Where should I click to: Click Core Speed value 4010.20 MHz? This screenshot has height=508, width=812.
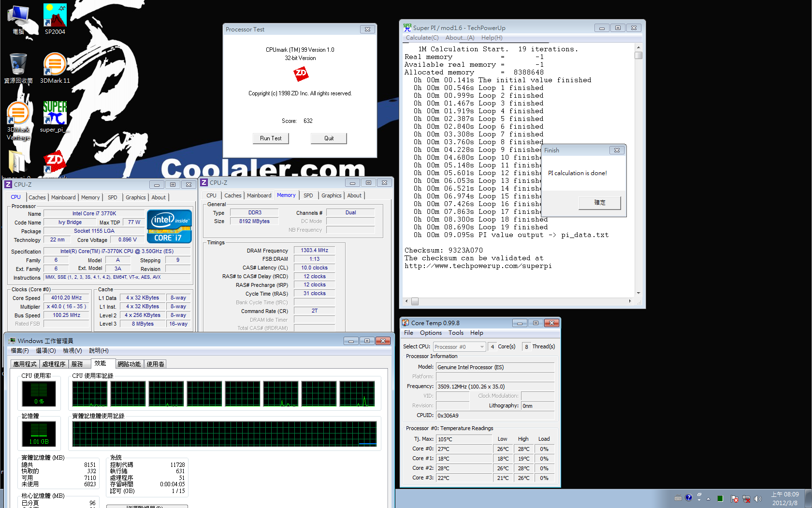(x=67, y=298)
